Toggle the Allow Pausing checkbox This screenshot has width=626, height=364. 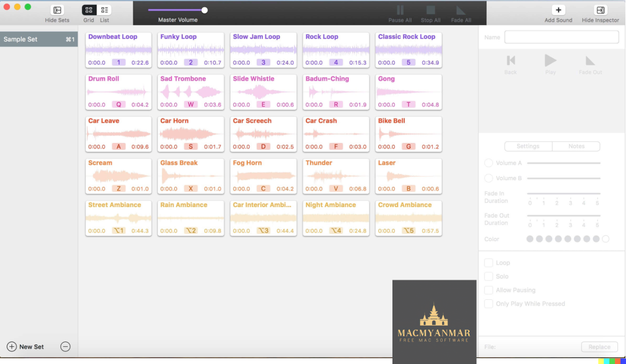pyautogui.click(x=488, y=290)
